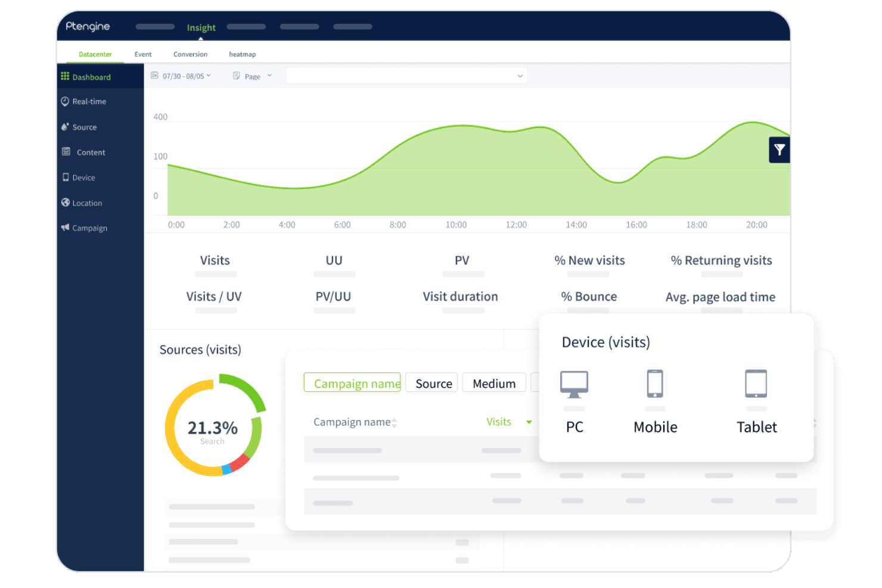This screenshot has width=882, height=588.
Task: Switch to the Event tab
Action: pos(143,54)
